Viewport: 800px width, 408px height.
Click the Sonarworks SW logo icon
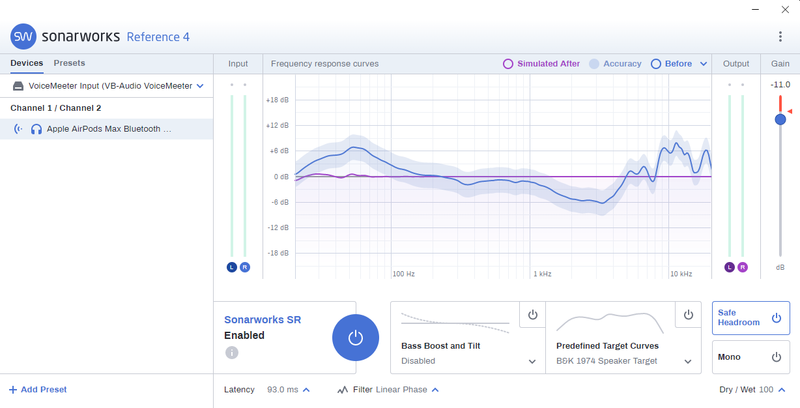(x=23, y=37)
